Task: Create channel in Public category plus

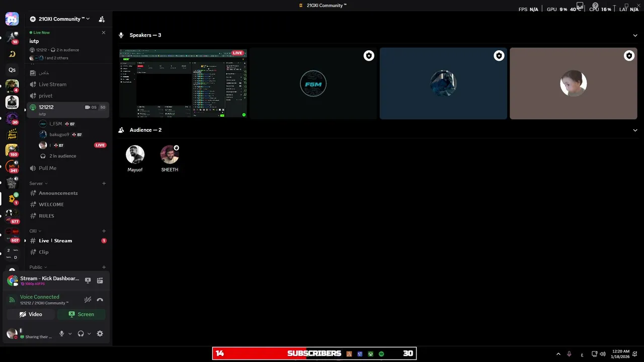Action: [104, 267]
